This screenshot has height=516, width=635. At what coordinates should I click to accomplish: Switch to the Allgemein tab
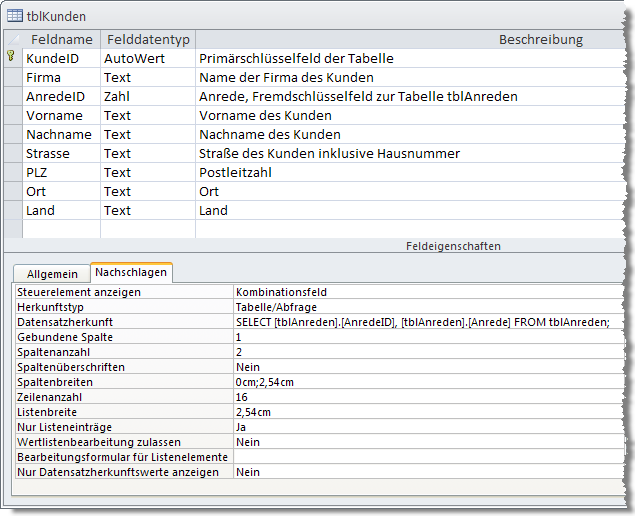pos(52,273)
